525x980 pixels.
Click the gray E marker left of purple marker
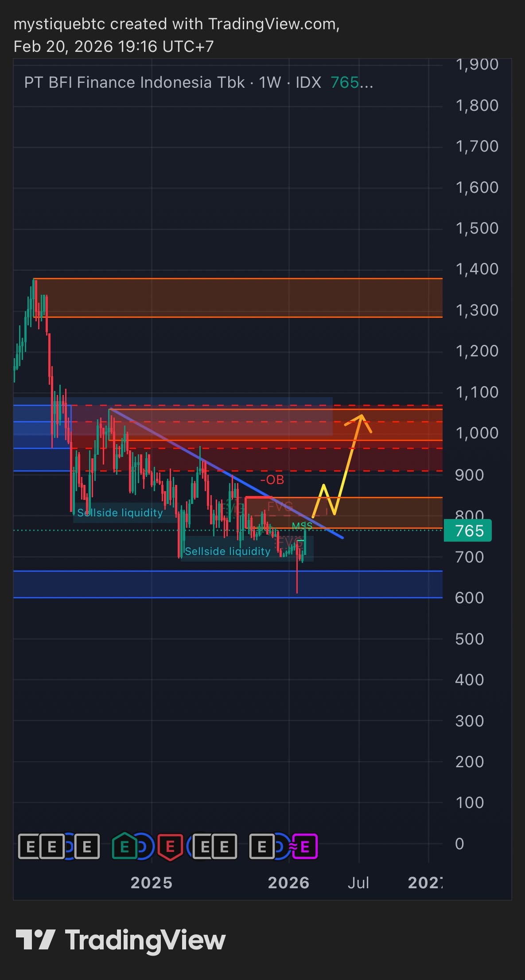coord(262,847)
